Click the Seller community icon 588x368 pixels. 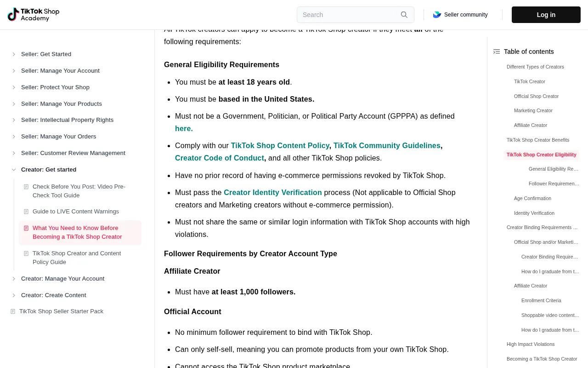point(437,15)
